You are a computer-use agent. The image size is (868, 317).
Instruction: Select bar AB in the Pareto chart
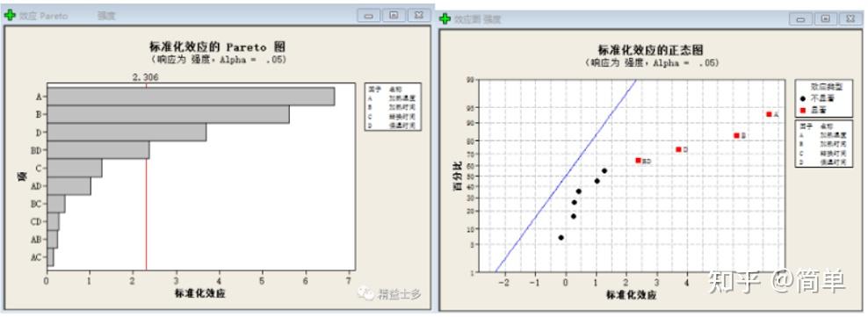(x=53, y=240)
